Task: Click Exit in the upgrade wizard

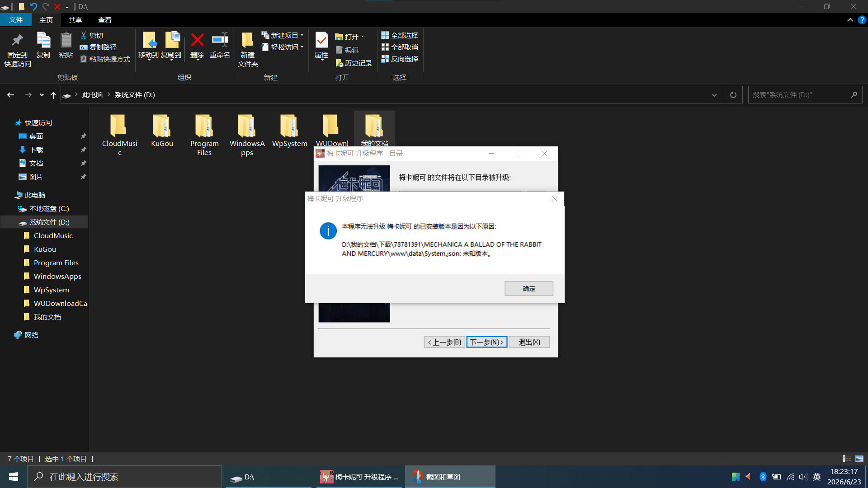Action: click(x=529, y=342)
